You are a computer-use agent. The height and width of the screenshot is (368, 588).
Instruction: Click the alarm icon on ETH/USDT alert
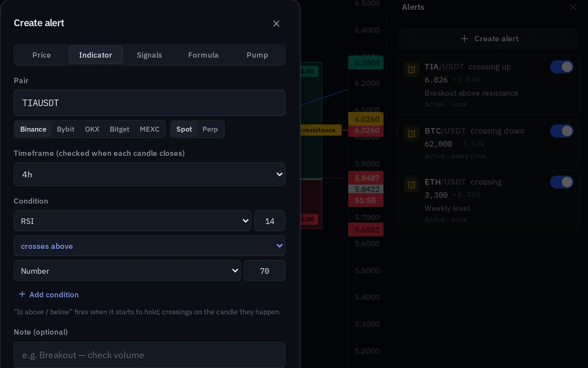412,184
